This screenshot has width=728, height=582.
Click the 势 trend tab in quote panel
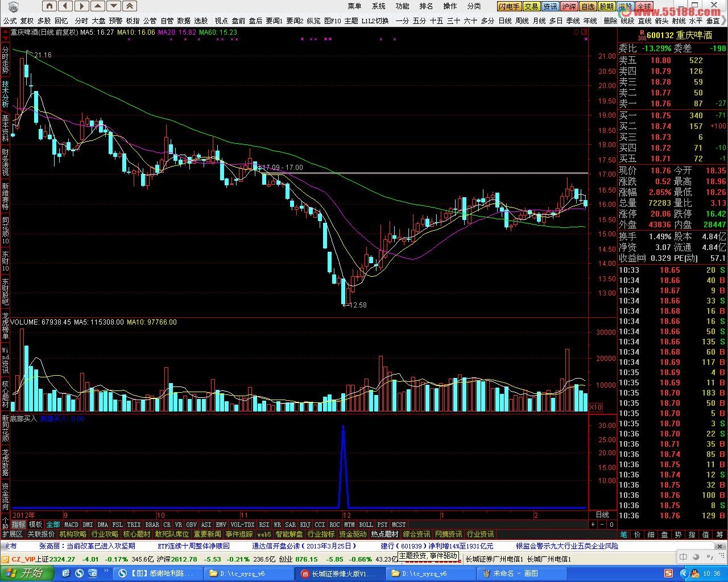(x=678, y=534)
